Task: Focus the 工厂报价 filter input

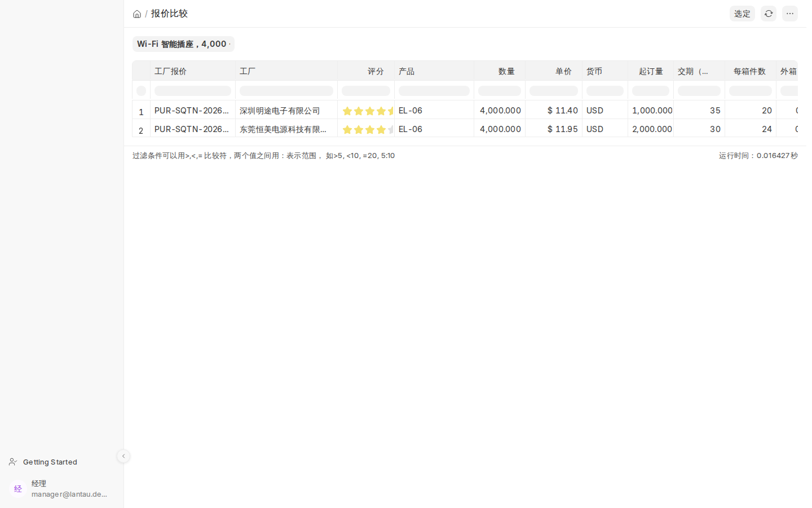Action: [x=194, y=91]
